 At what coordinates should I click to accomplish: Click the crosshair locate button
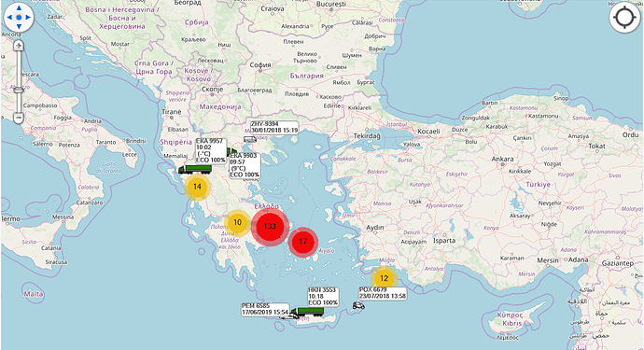coord(624,18)
